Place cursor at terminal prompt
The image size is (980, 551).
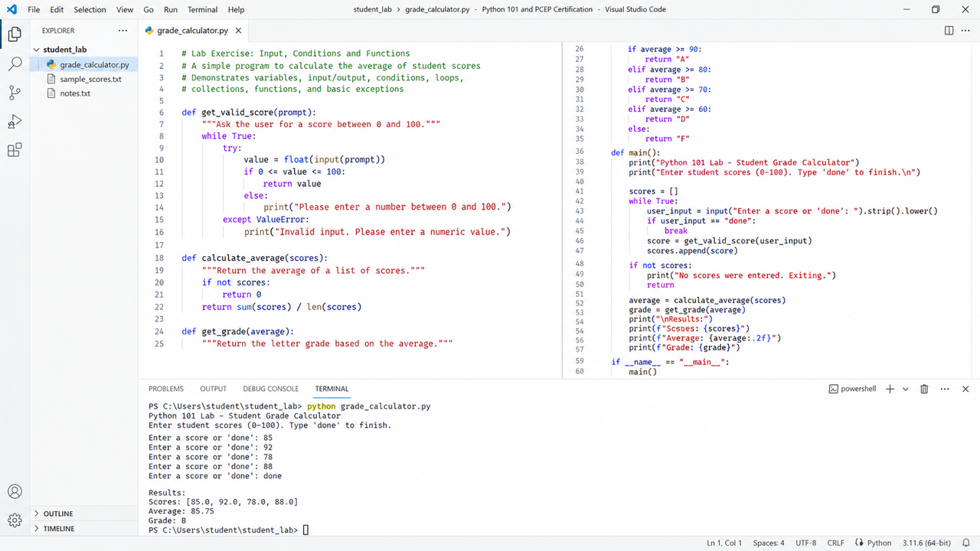pos(306,530)
